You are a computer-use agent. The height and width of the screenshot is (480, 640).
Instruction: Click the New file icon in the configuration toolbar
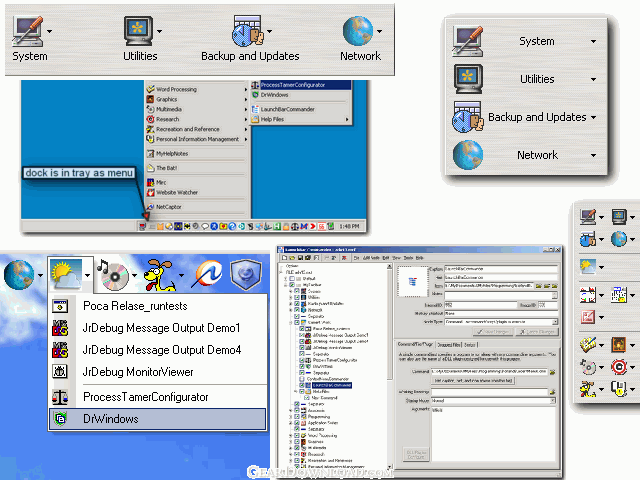284,258
